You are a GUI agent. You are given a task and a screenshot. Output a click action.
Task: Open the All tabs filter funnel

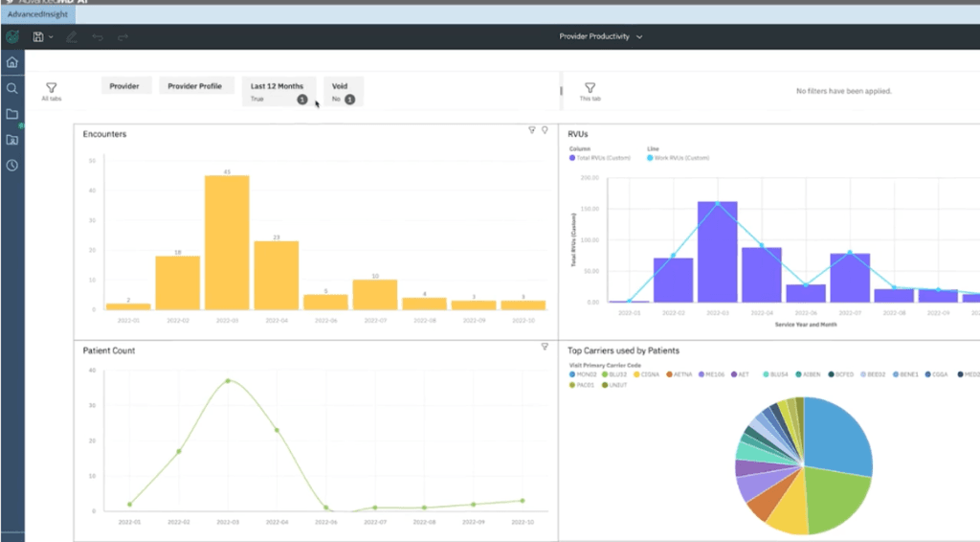pos(52,87)
